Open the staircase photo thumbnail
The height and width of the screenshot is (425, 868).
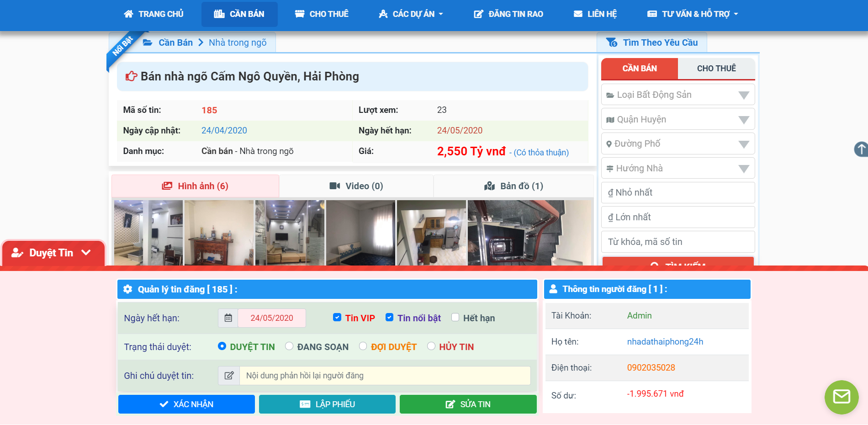pyautogui.click(x=529, y=233)
